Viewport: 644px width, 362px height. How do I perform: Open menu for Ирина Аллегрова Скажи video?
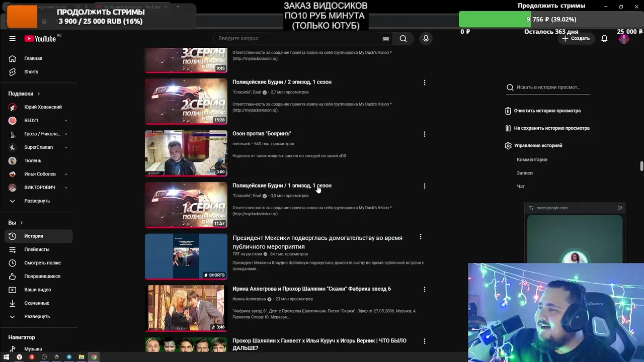pyautogui.click(x=424, y=289)
